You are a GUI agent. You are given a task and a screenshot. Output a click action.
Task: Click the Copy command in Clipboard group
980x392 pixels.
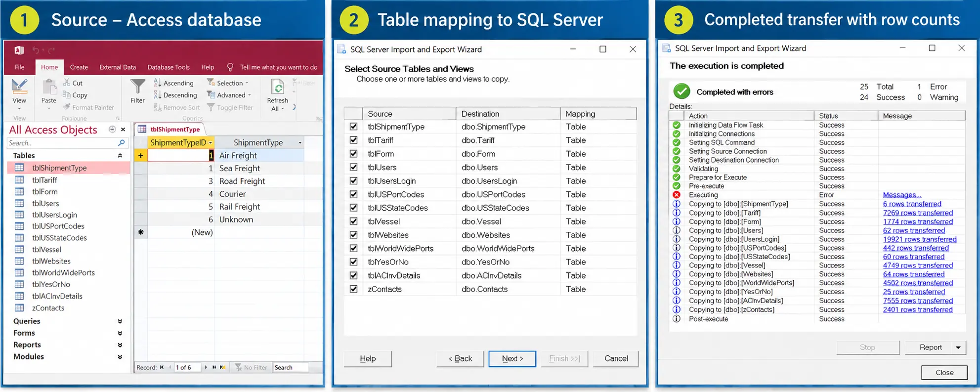(75, 95)
